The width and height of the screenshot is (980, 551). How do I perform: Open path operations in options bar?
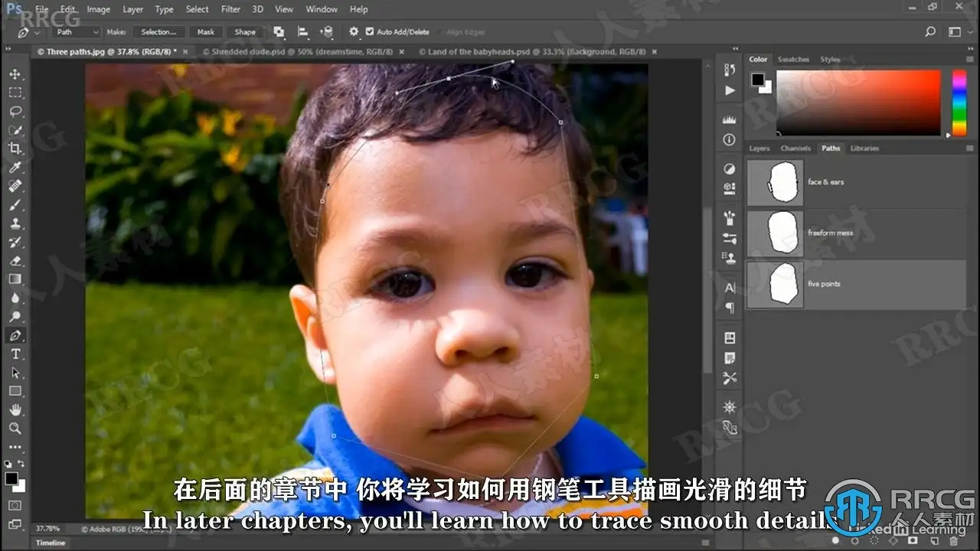[279, 32]
